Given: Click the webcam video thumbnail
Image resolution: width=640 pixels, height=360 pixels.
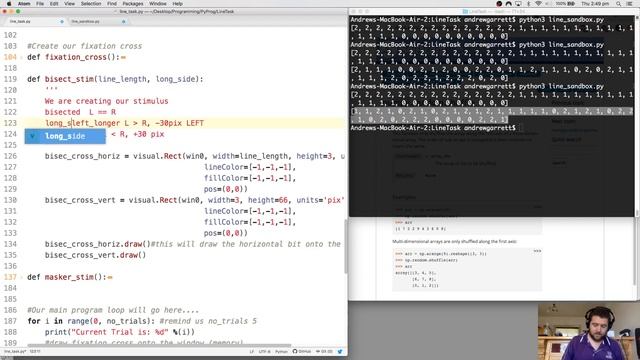Looking at the screenshot, I should click(x=589, y=331).
